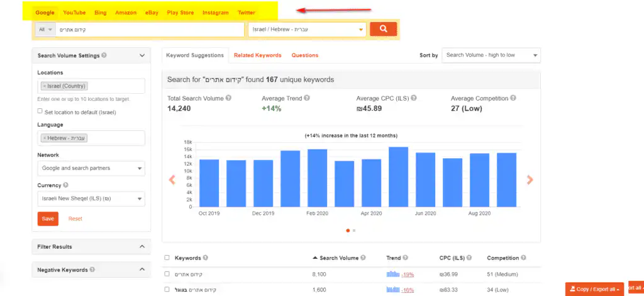This screenshot has height=296, width=644.
Task: Click help icon beside Total Search Volume
Action: coord(228,98)
